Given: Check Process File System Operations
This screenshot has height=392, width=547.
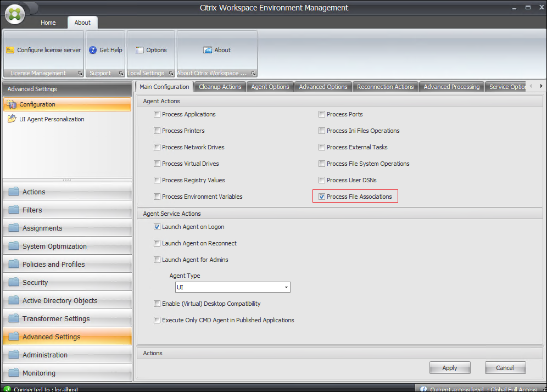Looking at the screenshot, I should [x=322, y=164].
